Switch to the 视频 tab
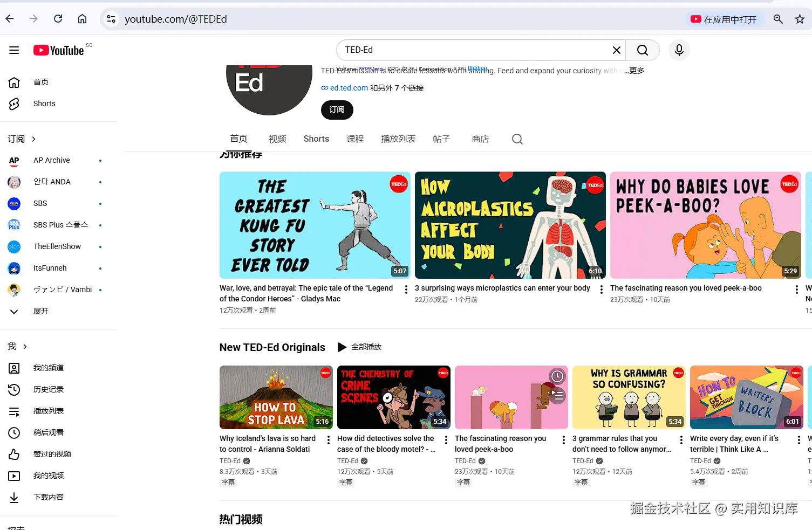The height and width of the screenshot is (530, 812). point(277,139)
